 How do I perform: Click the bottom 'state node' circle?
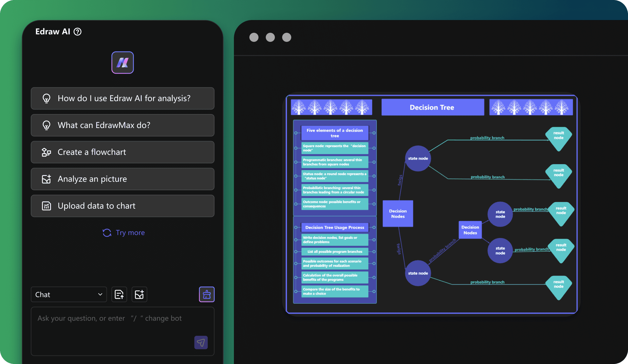click(x=418, y=273)
